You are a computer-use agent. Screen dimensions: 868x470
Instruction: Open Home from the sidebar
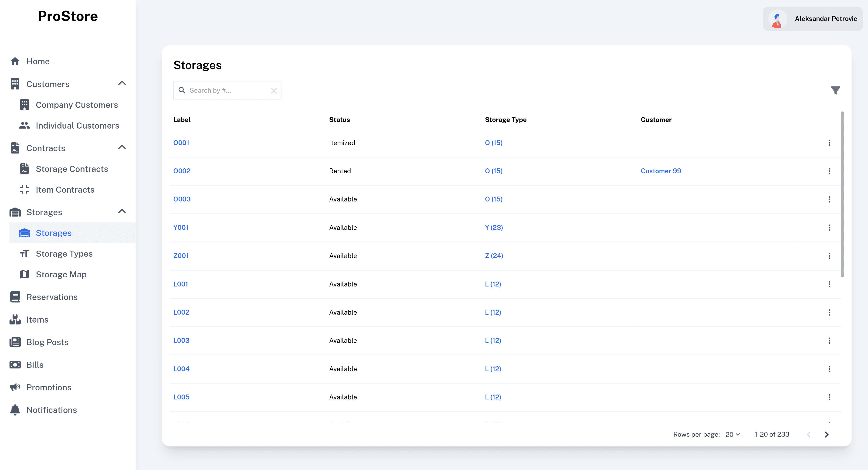pyautogui.click(x=38, y=61)
